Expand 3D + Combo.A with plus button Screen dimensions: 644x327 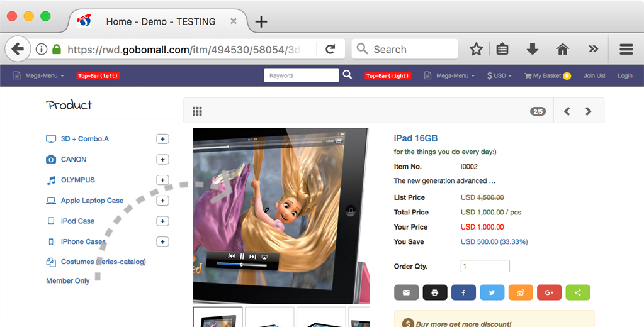tap(162, 139)
